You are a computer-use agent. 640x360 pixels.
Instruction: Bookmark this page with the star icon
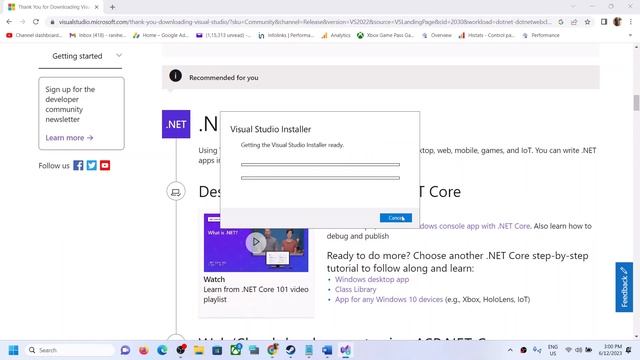(x=587, y=22)
